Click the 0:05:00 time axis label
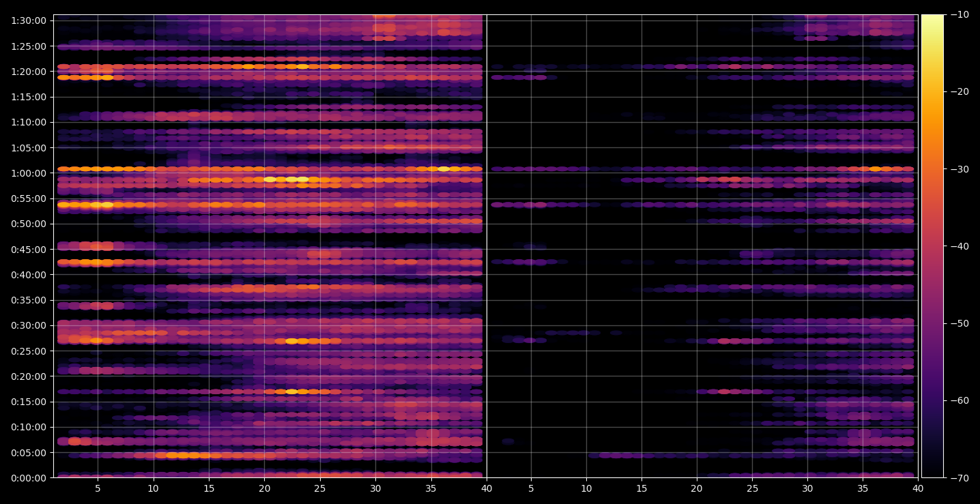Image resolution: width=980 pixels, height=504 pixels. point(29,453)
